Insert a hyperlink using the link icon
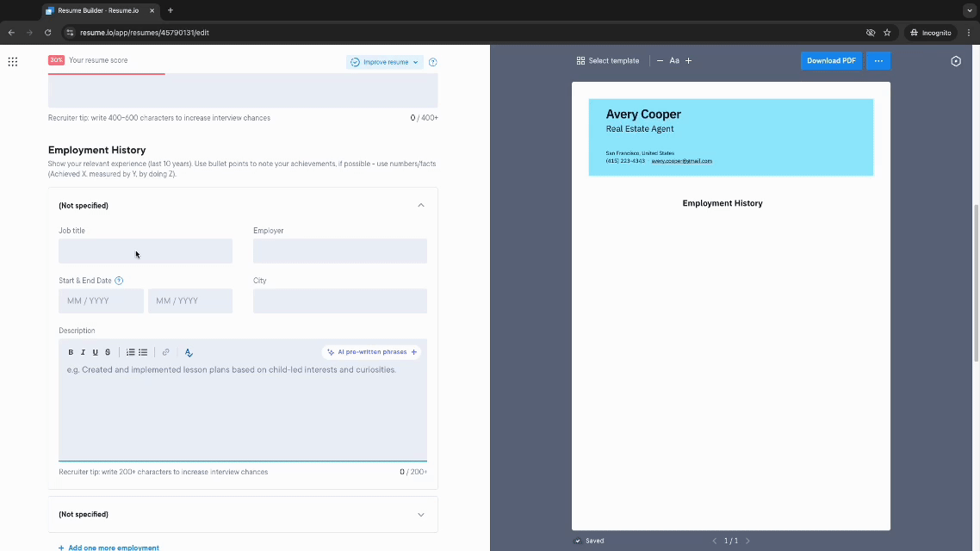Screen dimensions: 980x551 coord(165,352)
